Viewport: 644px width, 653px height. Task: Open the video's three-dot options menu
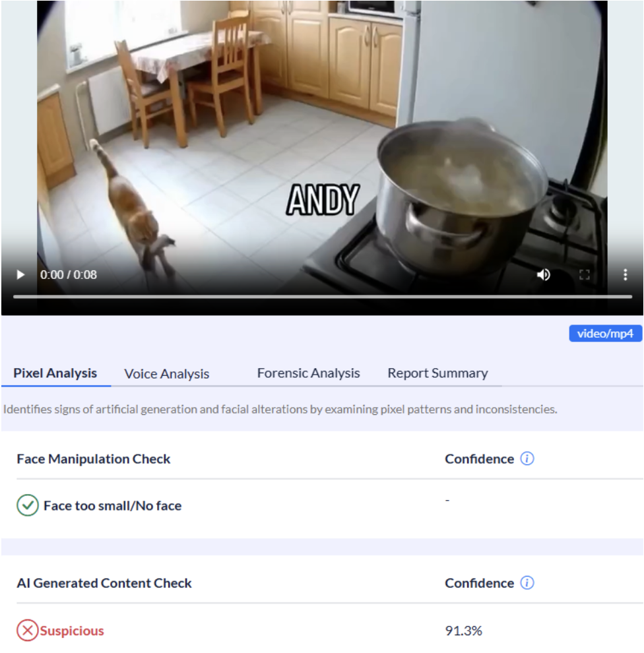[625, 275]
